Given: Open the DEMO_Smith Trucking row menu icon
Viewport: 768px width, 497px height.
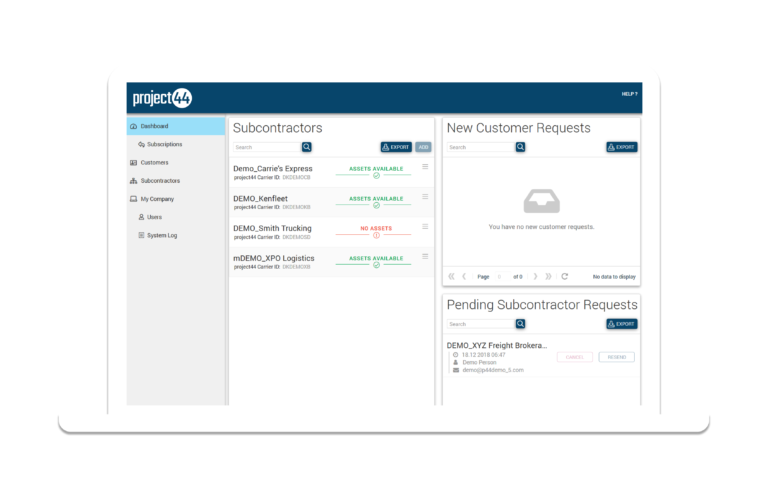Looking at the screenshot, I should (425, 227).
